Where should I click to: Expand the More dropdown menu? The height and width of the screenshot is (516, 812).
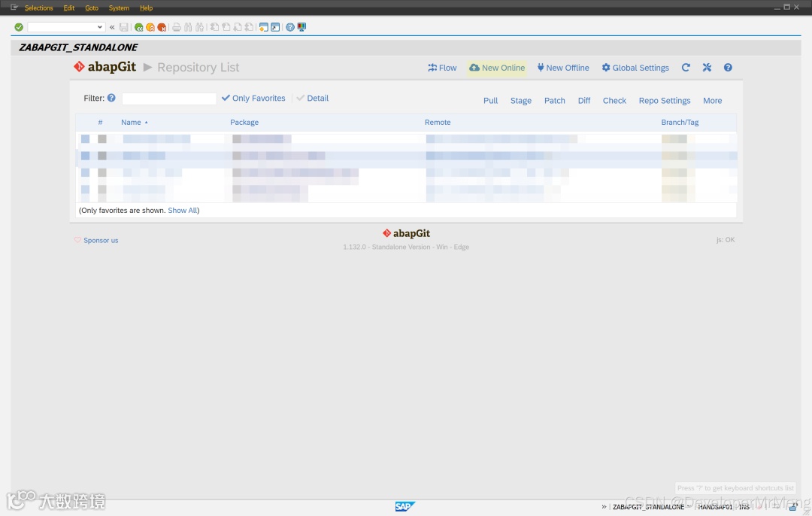click(713, 101)
